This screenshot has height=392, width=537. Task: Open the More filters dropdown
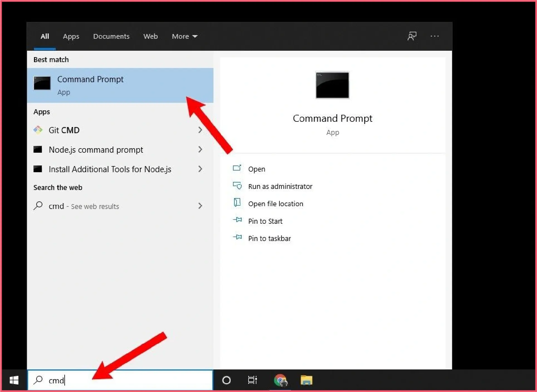(x=184, y=36)
